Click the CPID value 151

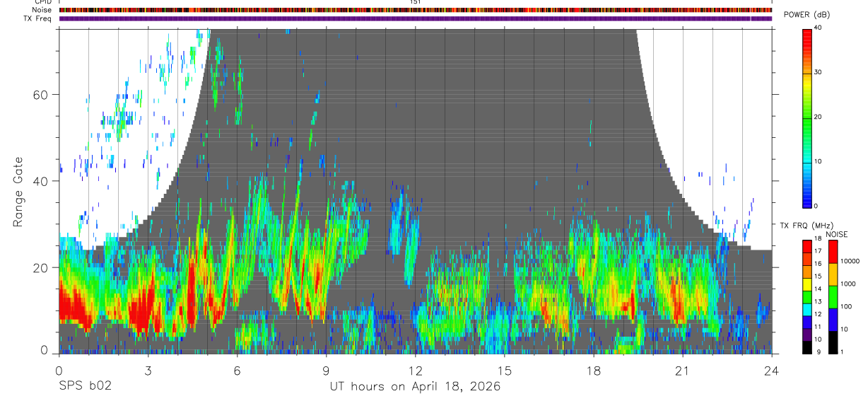pos(416,2)
